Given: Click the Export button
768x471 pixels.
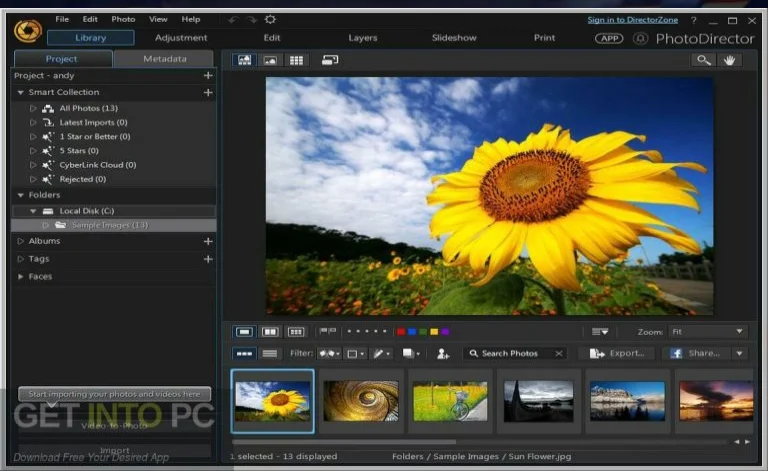Looking at the screenshot, I should (x=617, y=353).
